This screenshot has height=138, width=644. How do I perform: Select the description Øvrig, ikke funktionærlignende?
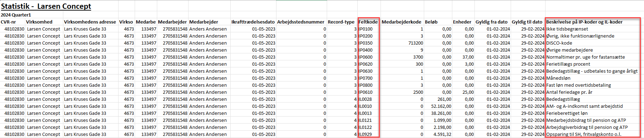point(580,36)
